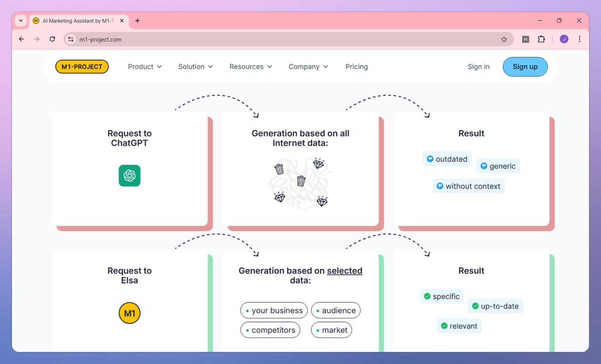Bookmark the page with the star icon
Viewport: 601px width, 364px height.
coord(504,39)
